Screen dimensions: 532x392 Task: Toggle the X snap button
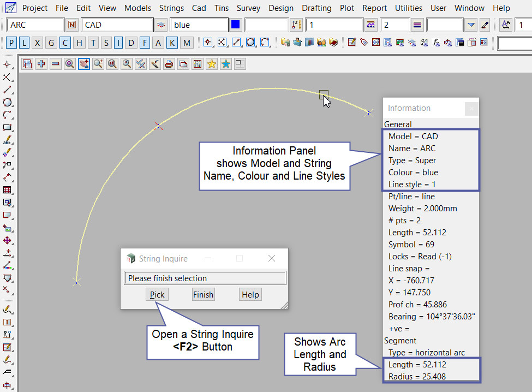point(37,43)
